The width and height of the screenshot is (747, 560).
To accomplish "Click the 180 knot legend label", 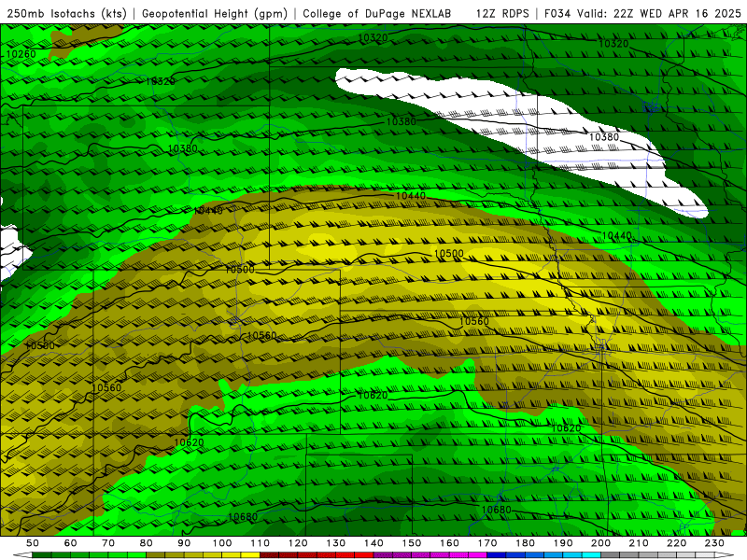I will pyautogui.click(x=526, y=543).
